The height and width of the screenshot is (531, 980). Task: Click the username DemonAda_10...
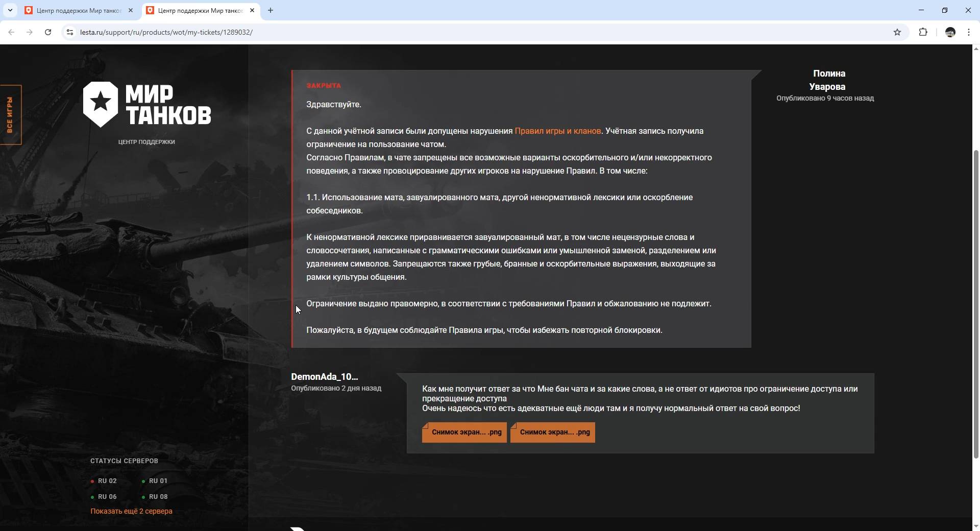pos(325,377)
